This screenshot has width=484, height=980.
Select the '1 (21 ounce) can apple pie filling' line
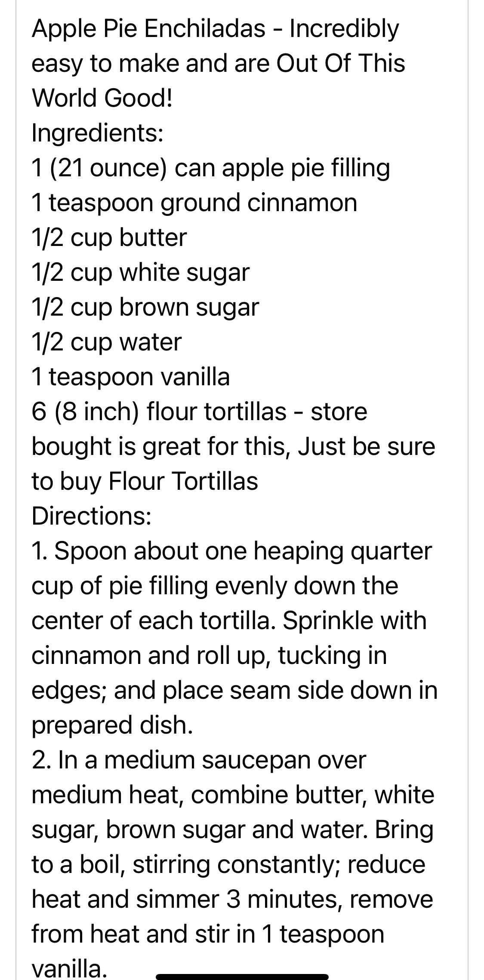click(x=211, y=168)
